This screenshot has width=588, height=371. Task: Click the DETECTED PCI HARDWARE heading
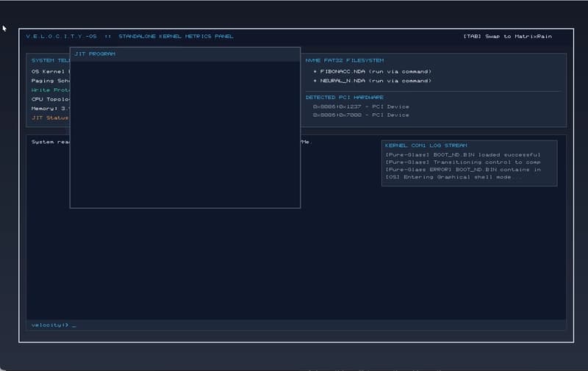click(344, 97)
